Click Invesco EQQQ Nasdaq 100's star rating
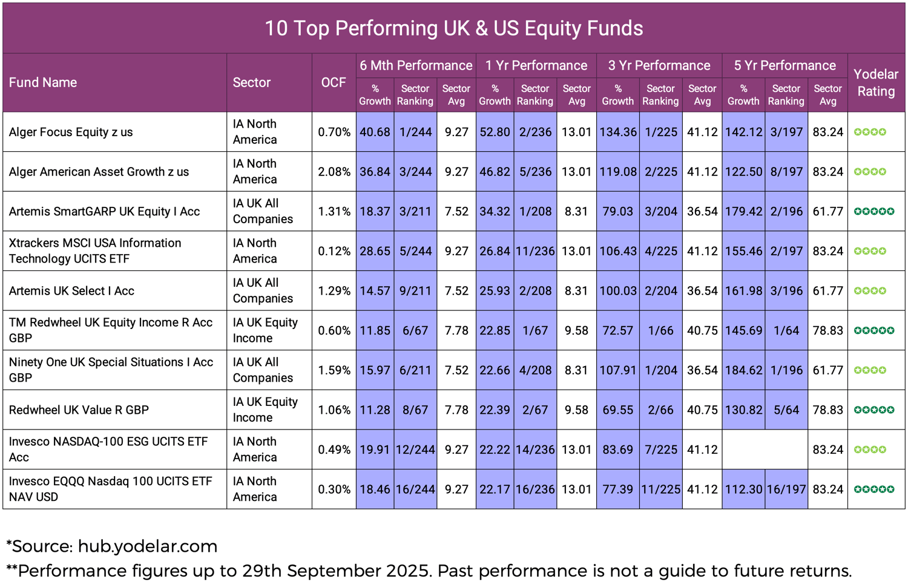908x588 pixels. [x=873, y=489]
